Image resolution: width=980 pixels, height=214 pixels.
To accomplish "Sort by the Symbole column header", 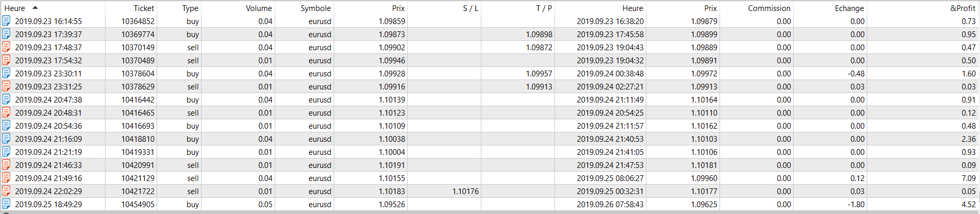I will point(315,8).
